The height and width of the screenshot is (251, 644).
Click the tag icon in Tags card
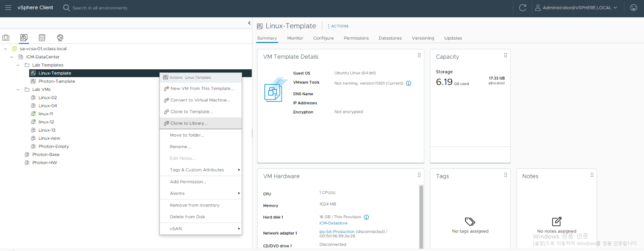[470, 222]
